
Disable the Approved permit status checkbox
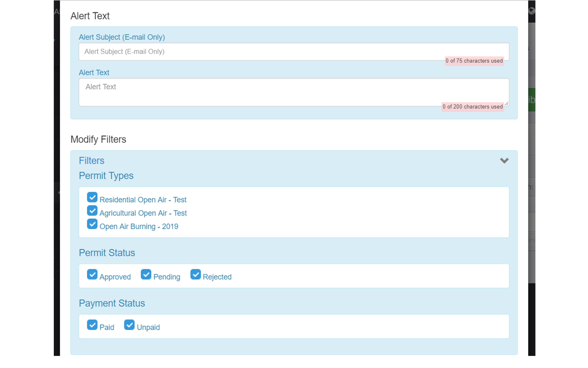point(92,274)
